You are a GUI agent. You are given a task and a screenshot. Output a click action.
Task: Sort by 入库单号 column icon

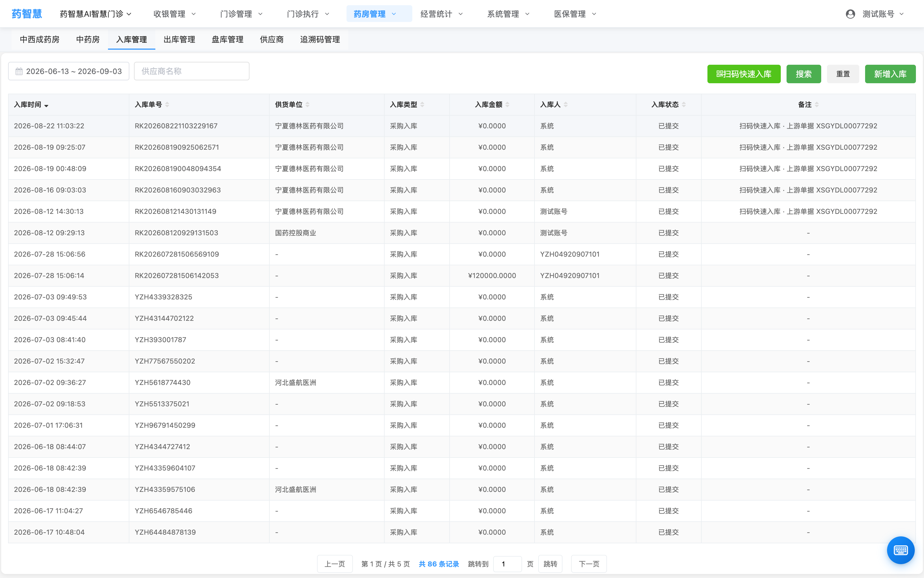[167, 105]
